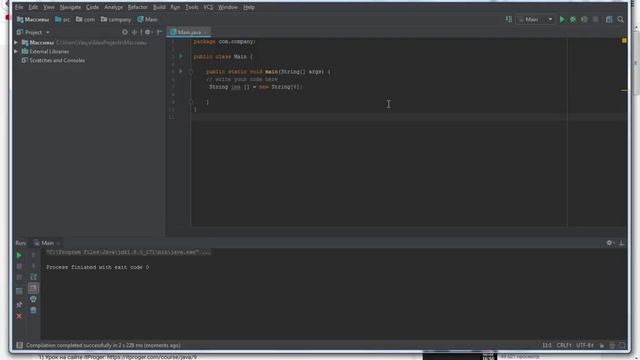This screenshot has width=640, height=360.
Task: Click warning stripe mark in editor gutter
Action: pyautogui.click(x=624, y=90)
